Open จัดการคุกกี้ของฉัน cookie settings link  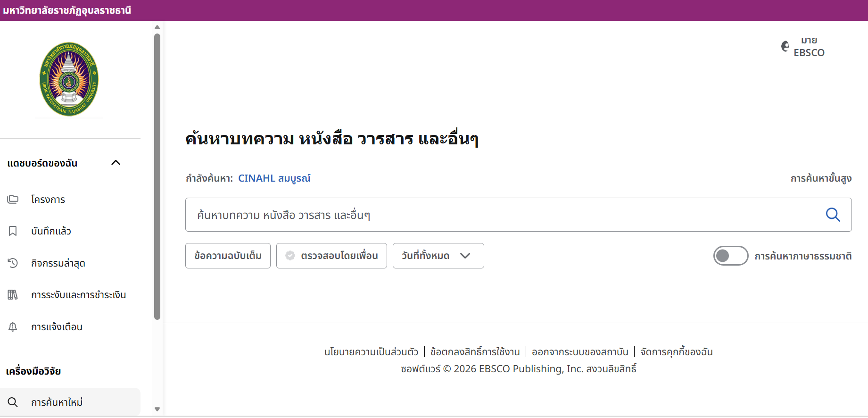(677, 352)
